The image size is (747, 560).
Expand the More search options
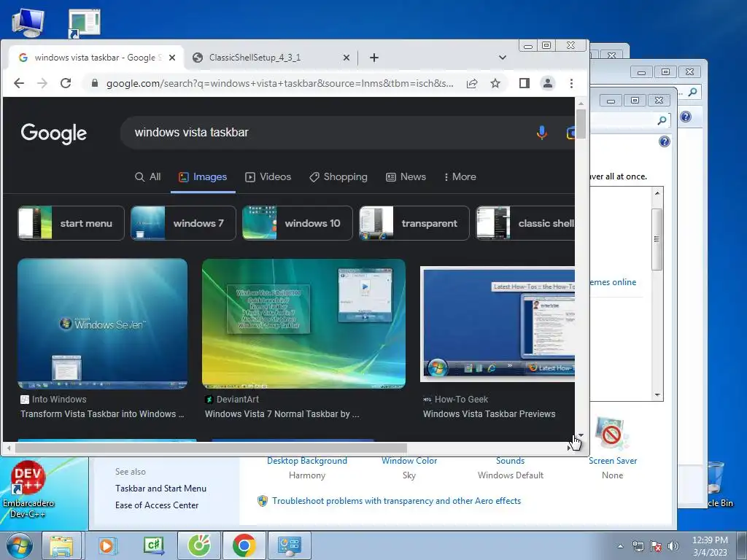coord(460,176)
